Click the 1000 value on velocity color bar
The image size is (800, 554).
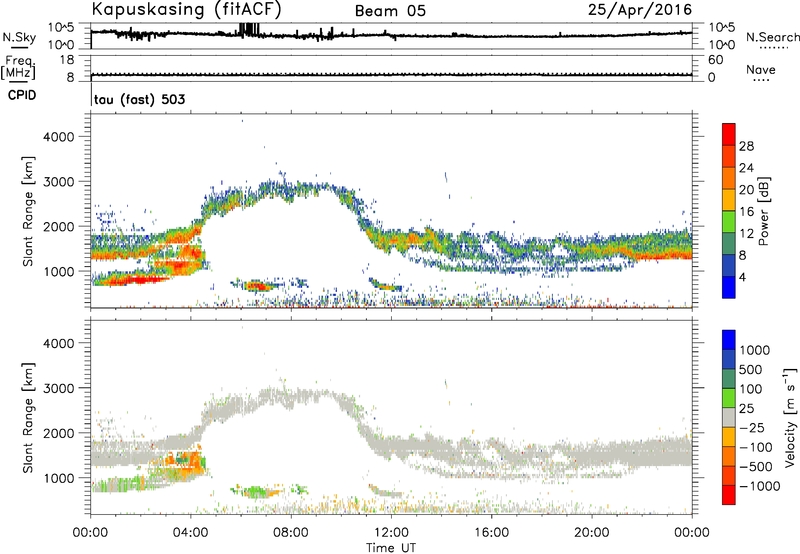click(754, 350)
